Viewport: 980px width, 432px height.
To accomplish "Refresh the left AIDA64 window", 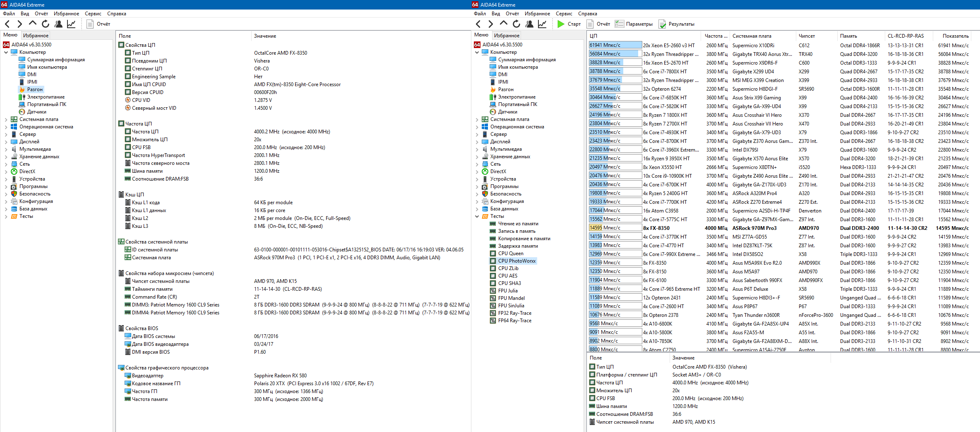I will pyautogui.click(x=46, y=24).
